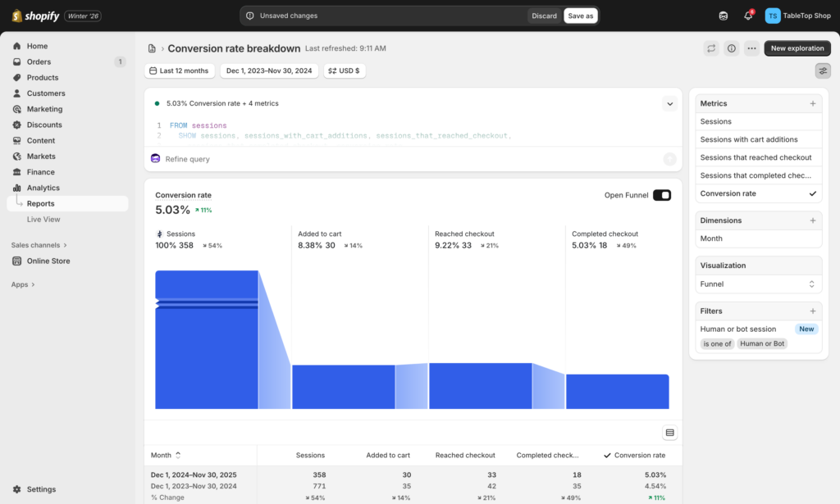Toggle the configuration panel sliders icon

[823, 70]
